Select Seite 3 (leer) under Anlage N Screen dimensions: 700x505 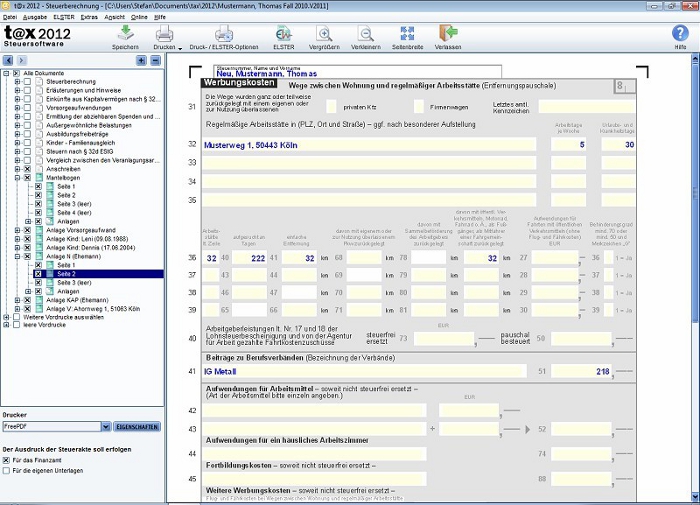click(74, 283)
